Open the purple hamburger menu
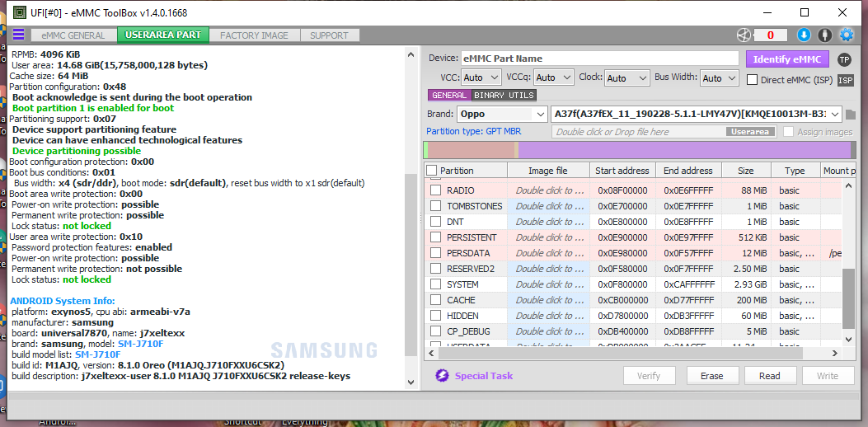Viewport: 868px width, 427px height. [18, 35]
